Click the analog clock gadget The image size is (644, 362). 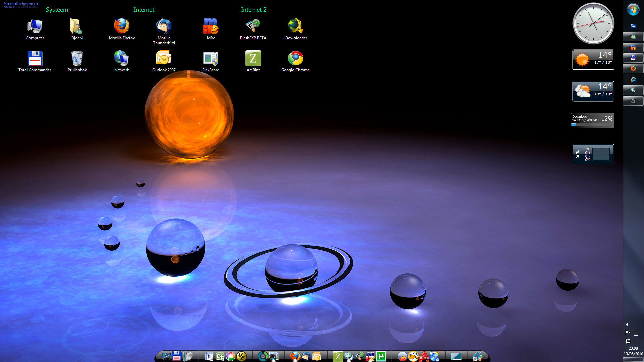[593, 23]
